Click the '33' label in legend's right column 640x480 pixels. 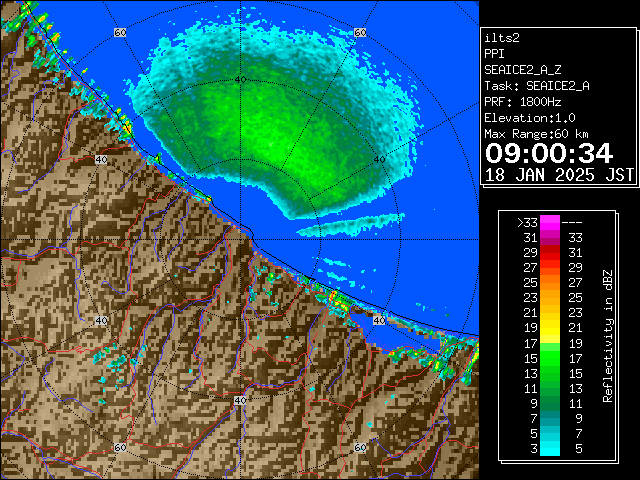click(x=575, y=238)
